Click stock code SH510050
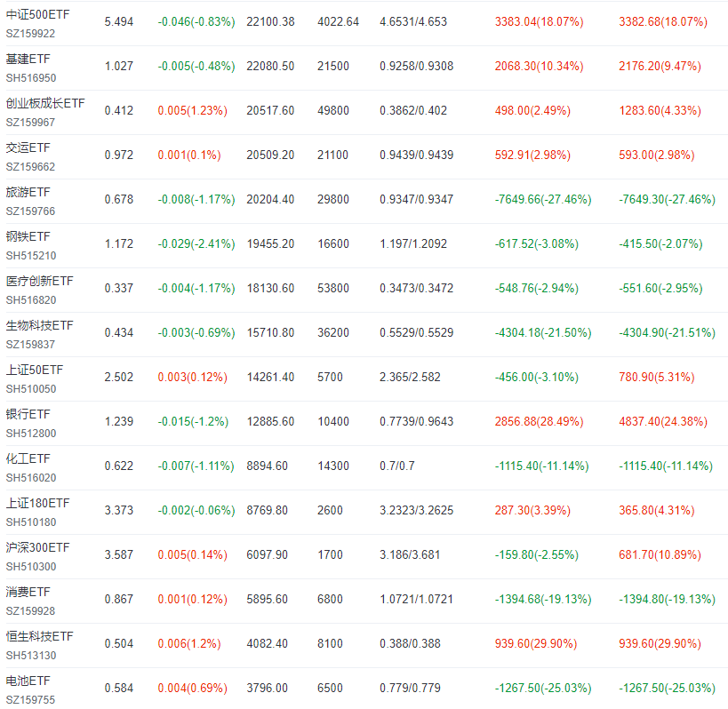The image size is (728, 709). [30, 389]
